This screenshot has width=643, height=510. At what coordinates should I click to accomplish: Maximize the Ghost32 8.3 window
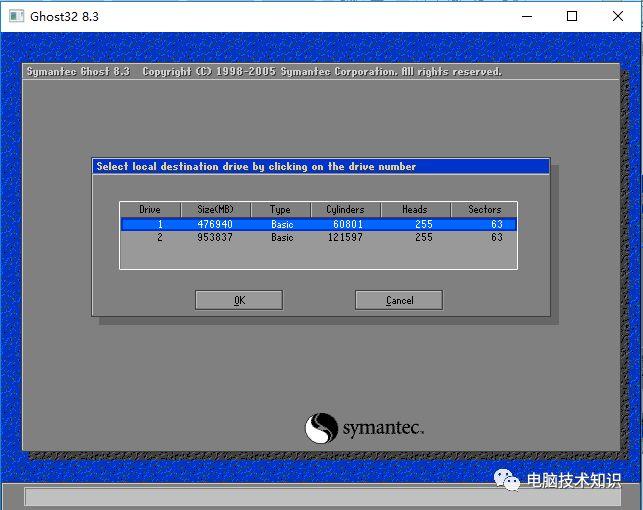(x=572, y=16)
